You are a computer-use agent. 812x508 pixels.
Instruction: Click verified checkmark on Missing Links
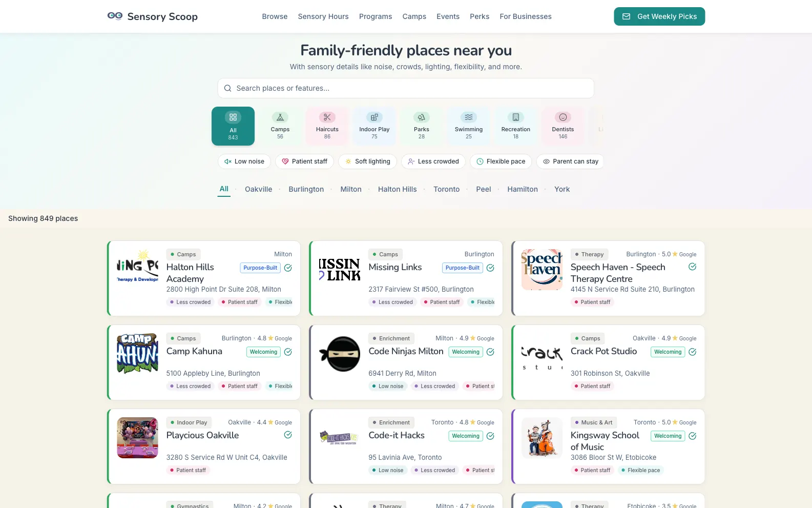point(490,268)
